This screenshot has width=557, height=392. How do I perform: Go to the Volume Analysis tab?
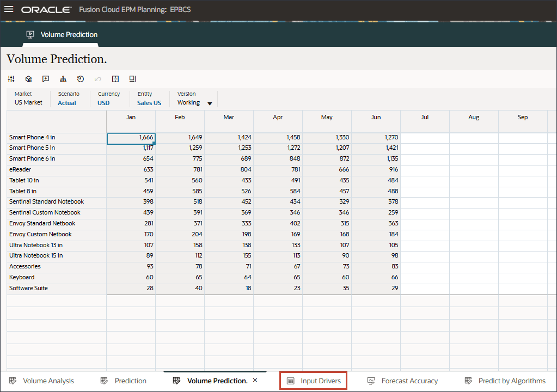tap(41, 381)
